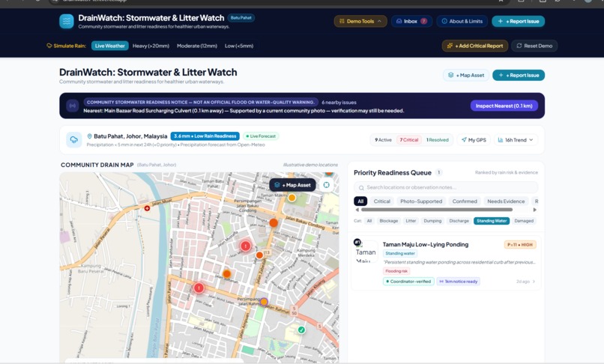Click the orange marker below the upper critical marker
Screen dimensions: 604x364
point(227,274)
